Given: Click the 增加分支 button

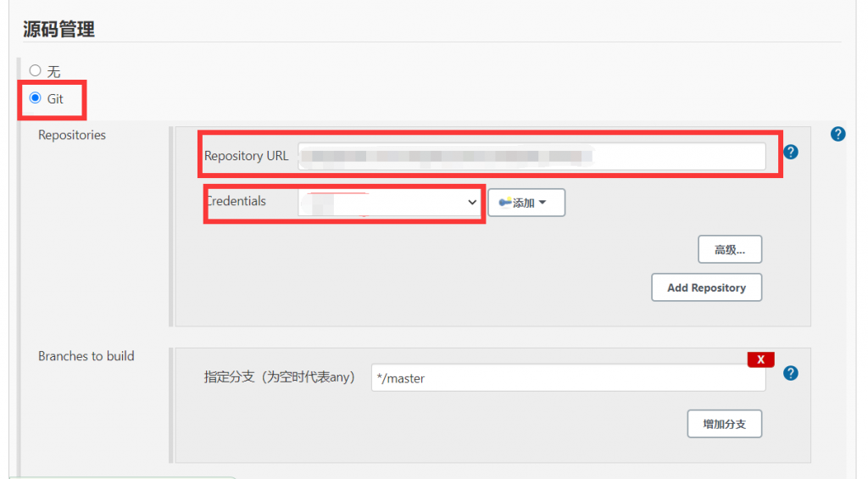Looking at the screenshot, I should click(724, 424).
